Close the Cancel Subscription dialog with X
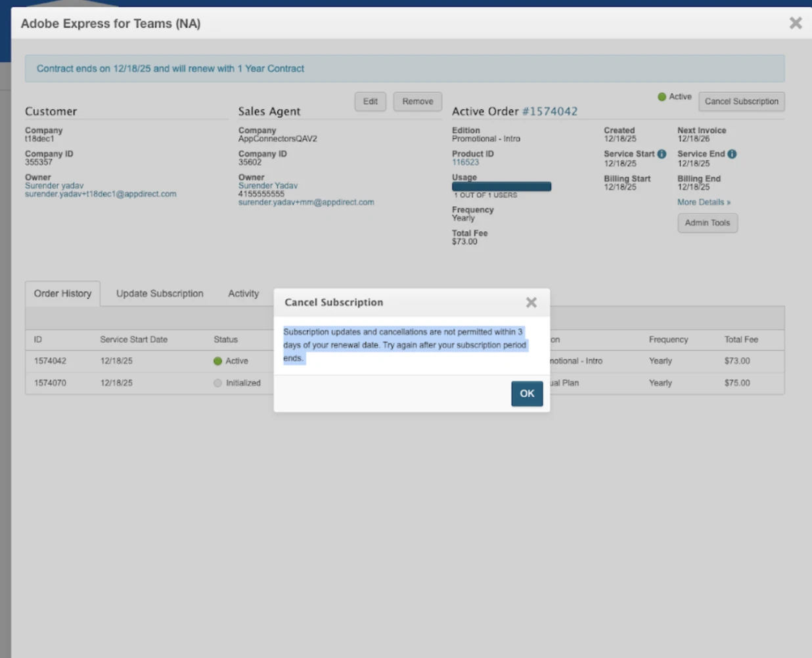This screenshot has width=812, height=658. tap(531, 302)
